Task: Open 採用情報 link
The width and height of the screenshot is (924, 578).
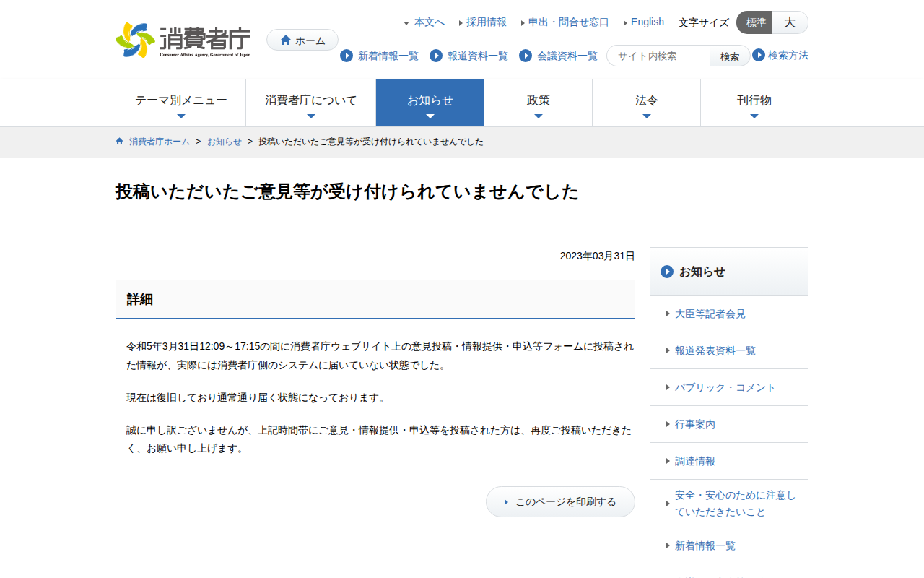Action: pyautogui.click(x=487, y=22)
